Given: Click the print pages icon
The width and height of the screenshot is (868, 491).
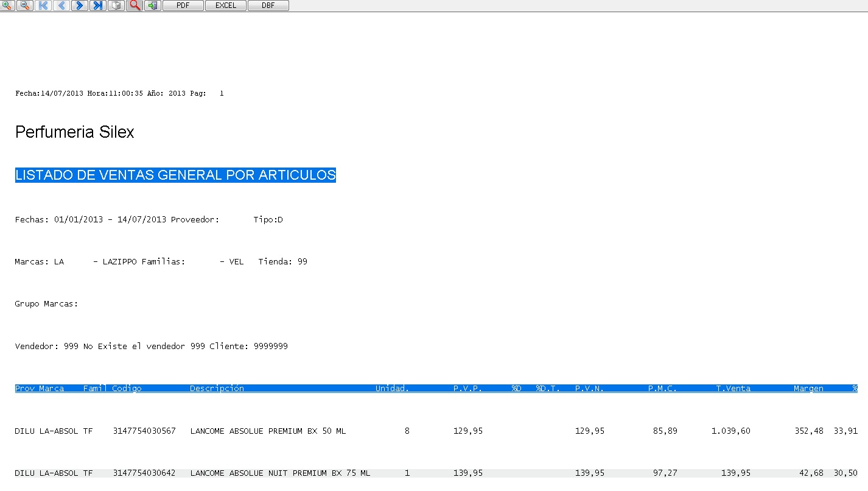Looking at the screenshot, I should 116,5.
